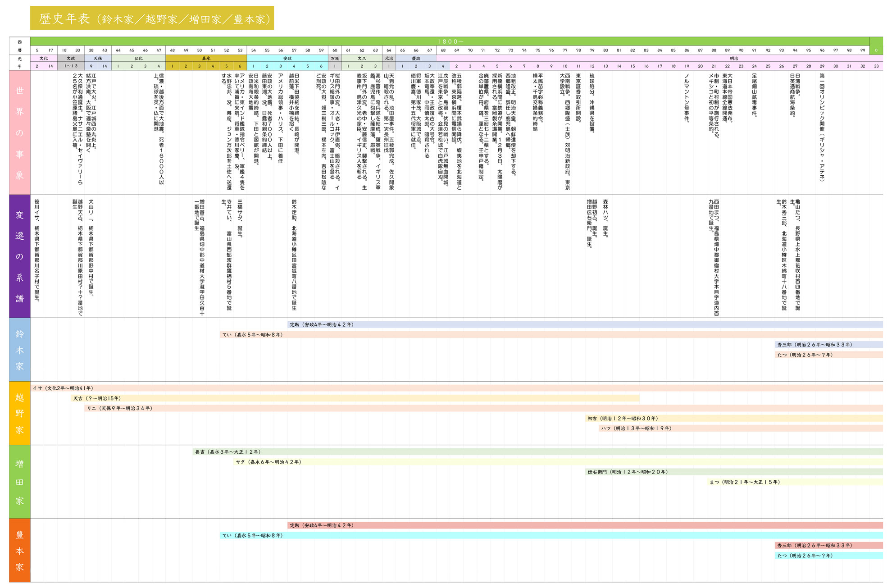Click the 足尾銅山鉱毒事件 event text

pyautogui.click(x=754, y=95)
